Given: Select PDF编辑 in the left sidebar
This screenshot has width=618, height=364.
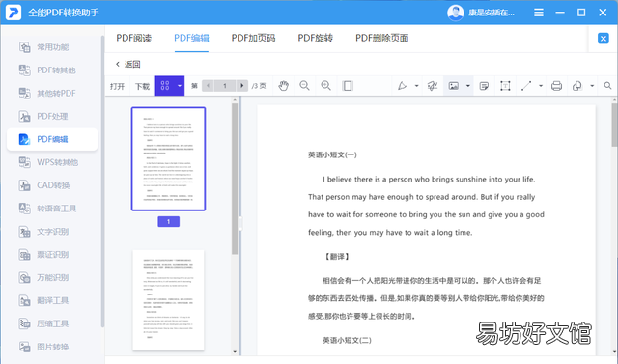Looking at the screenshot, I should pos(52,139).
